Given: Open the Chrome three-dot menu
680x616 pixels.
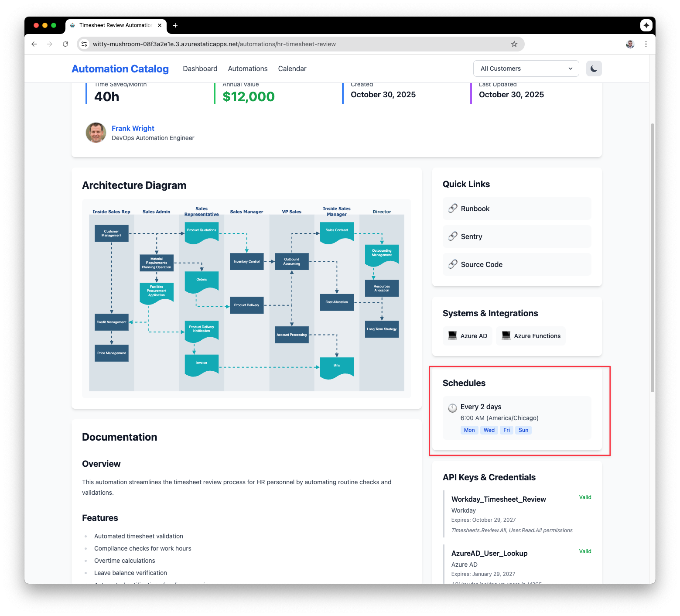Looking at the screenshot, I should point(646,44).
